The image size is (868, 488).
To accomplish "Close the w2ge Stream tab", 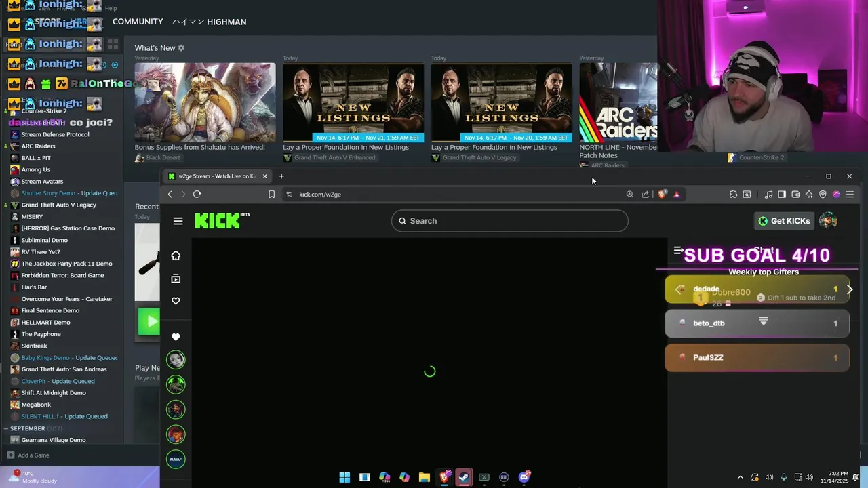I will (264, 176).
